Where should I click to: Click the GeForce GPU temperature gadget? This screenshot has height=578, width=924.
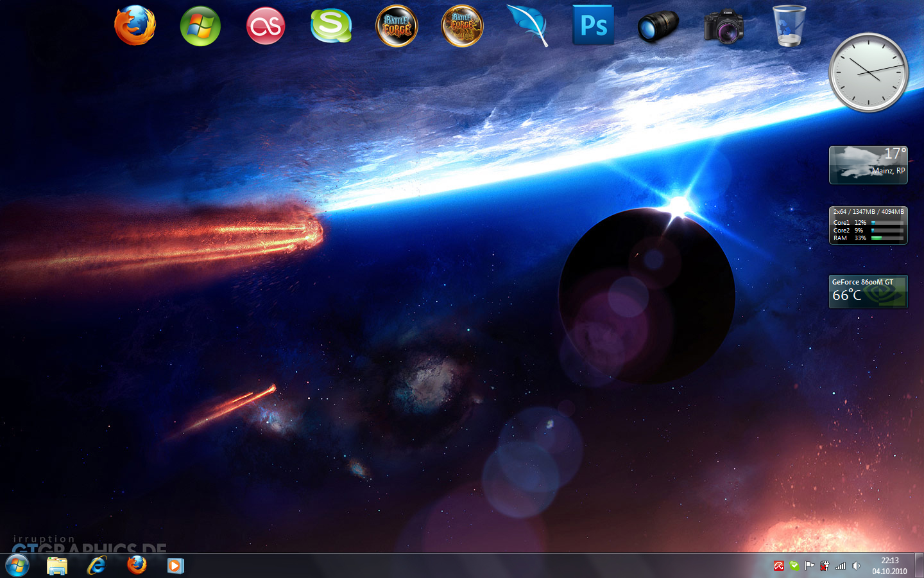868,292
